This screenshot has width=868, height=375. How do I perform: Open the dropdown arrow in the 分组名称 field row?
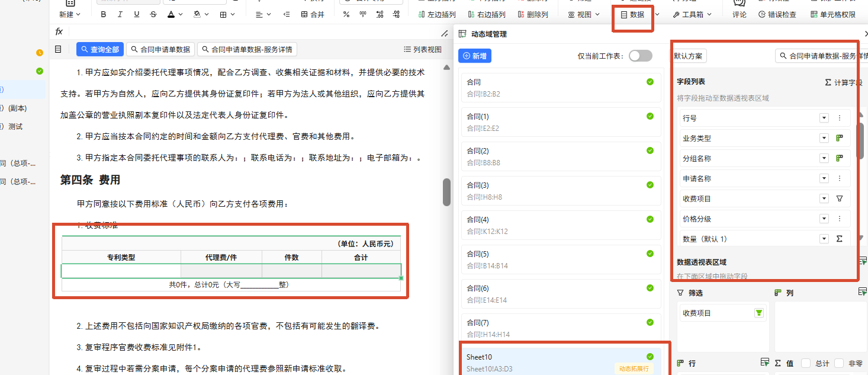click(x=824, y=159)
